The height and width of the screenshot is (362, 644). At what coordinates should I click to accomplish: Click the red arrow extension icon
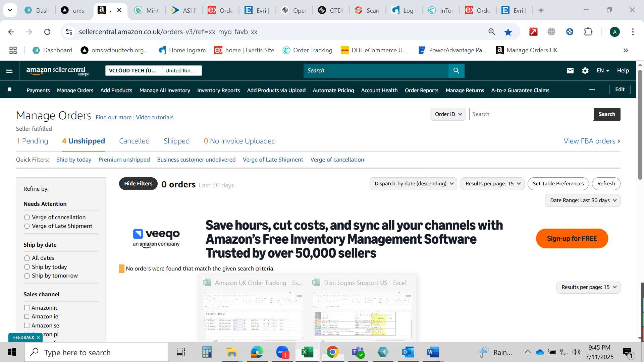click(533, 32)
